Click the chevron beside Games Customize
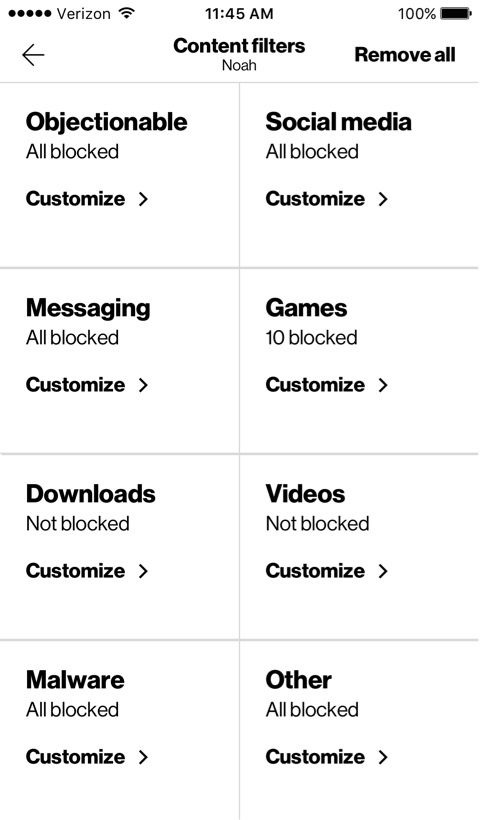The width and height of the screenshot is (480, 820). (383, 385)
